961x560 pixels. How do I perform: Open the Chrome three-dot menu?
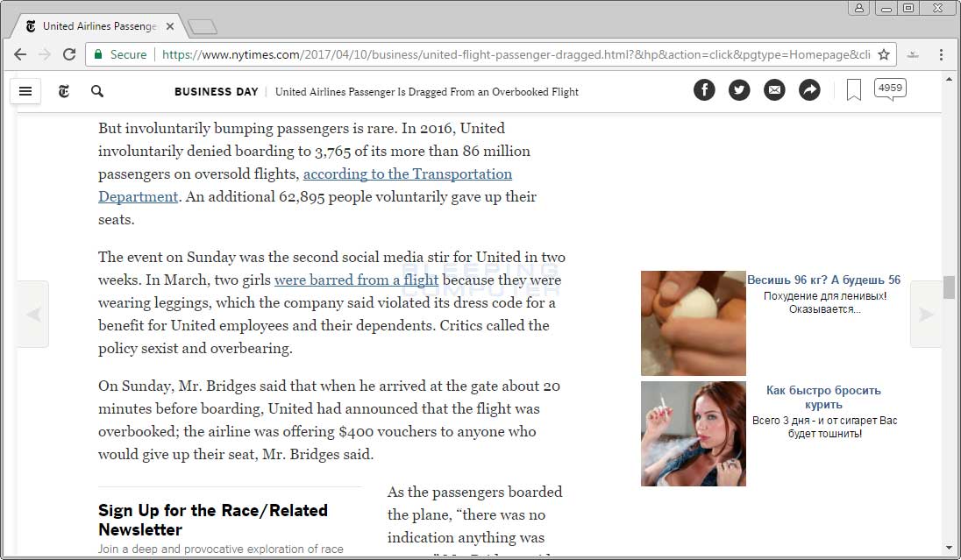point(942,54)
